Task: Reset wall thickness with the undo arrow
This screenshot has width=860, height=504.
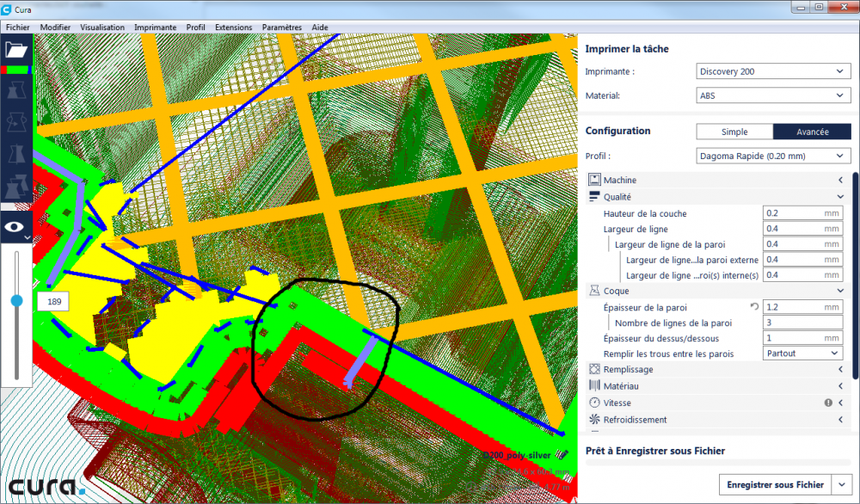Action: tap(754, 307)
